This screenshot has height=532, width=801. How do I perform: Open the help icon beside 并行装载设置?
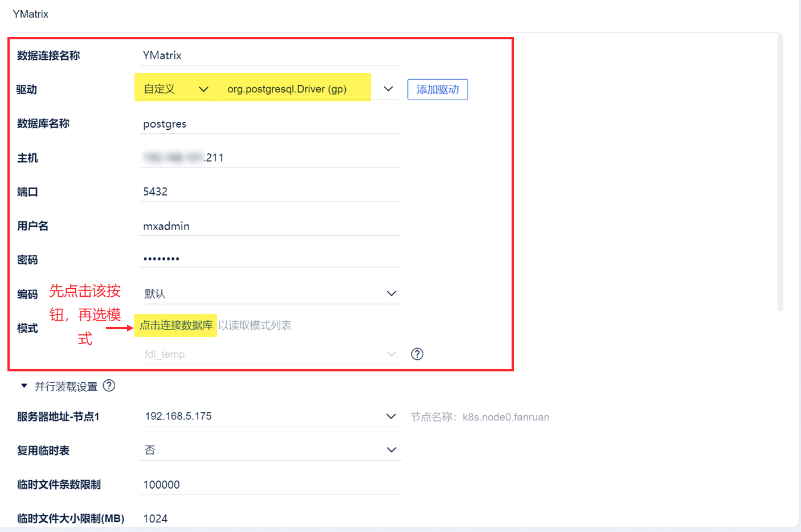pos(109,386)
